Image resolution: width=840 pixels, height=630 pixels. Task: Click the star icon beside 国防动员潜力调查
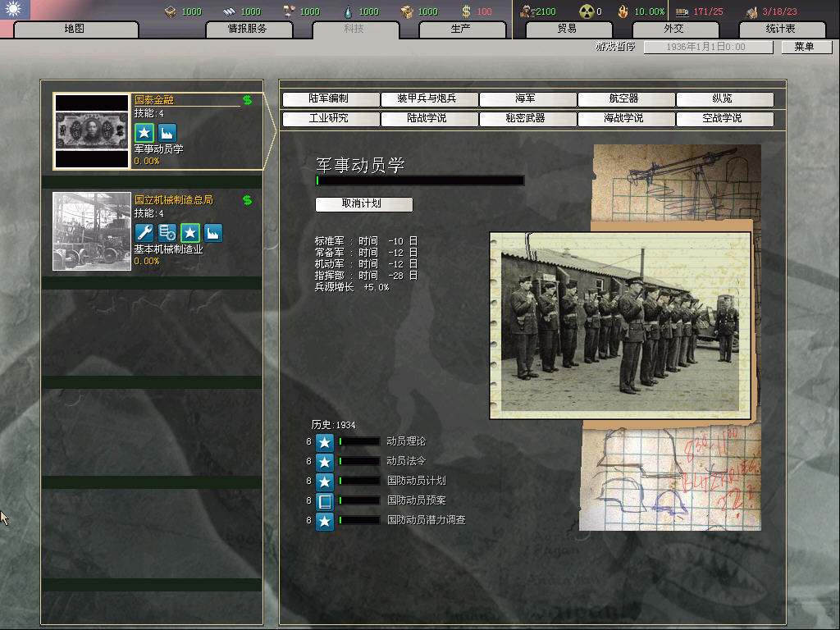[325, 521]
